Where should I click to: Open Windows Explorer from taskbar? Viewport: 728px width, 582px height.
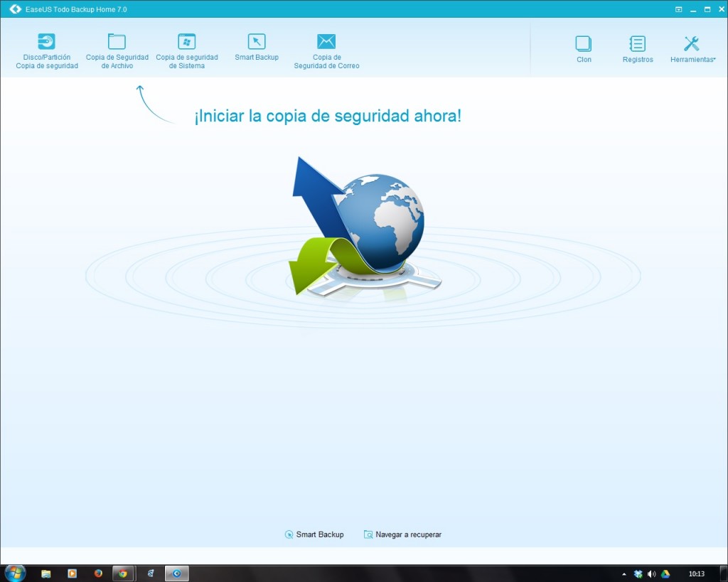pyautogui.click(x=46, y=573)
